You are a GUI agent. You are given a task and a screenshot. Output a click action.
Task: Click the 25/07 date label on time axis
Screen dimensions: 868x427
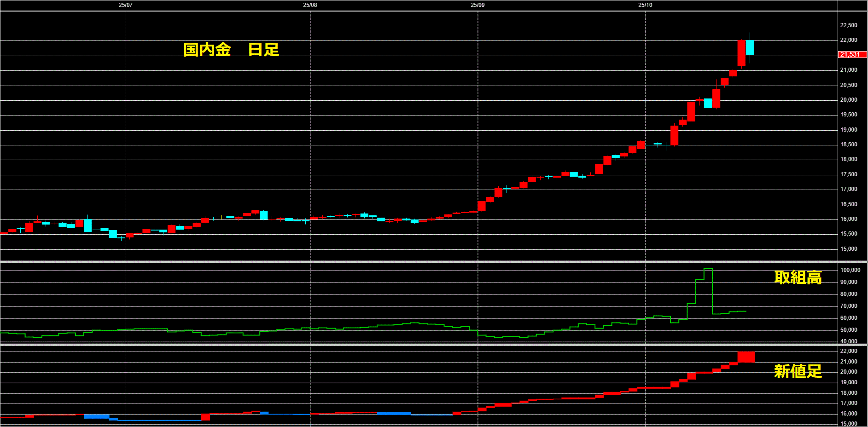[x=125, y=5]
